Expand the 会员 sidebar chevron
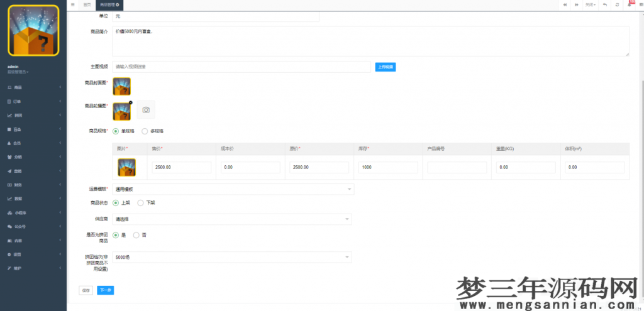 point(60,143)
